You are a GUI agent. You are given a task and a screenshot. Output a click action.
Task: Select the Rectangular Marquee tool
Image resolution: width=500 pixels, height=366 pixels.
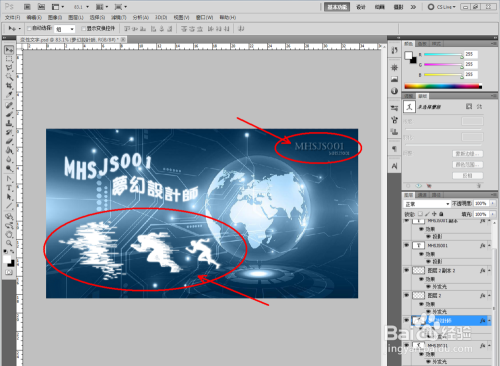(x=9, y=59)
